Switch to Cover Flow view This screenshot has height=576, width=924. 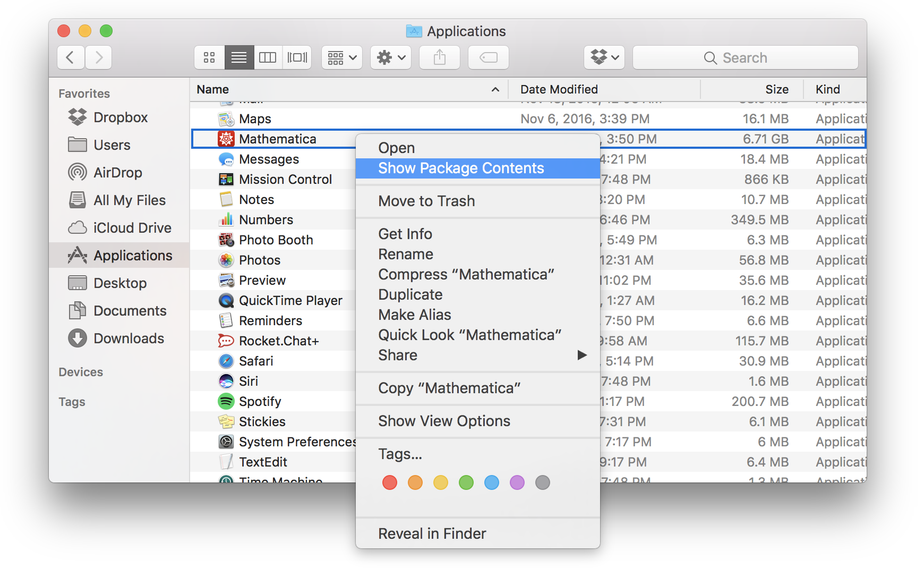(x=297, y=57)
